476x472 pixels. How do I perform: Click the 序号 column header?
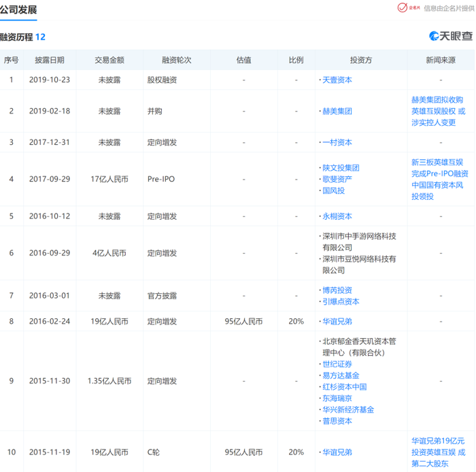click(x=12, y=60)
